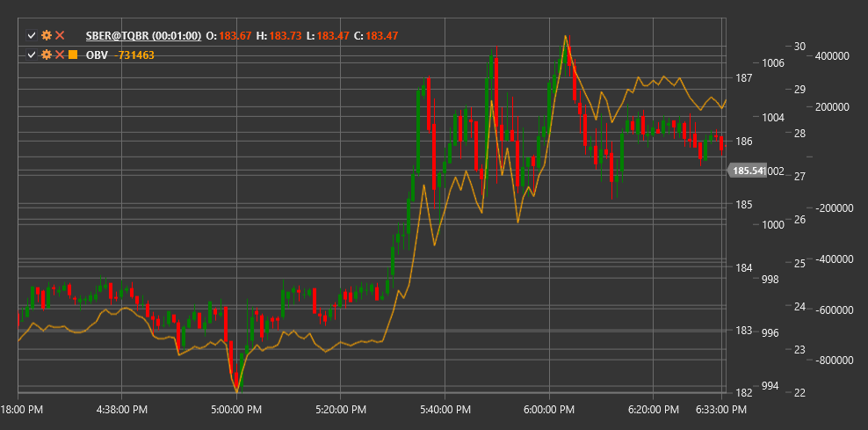Image resolution: width=868 pixels, height=430 pixels.
Task: Click the 6:33:00 PM time axis label
Action: pyautogui.click(x=721, y=410)
